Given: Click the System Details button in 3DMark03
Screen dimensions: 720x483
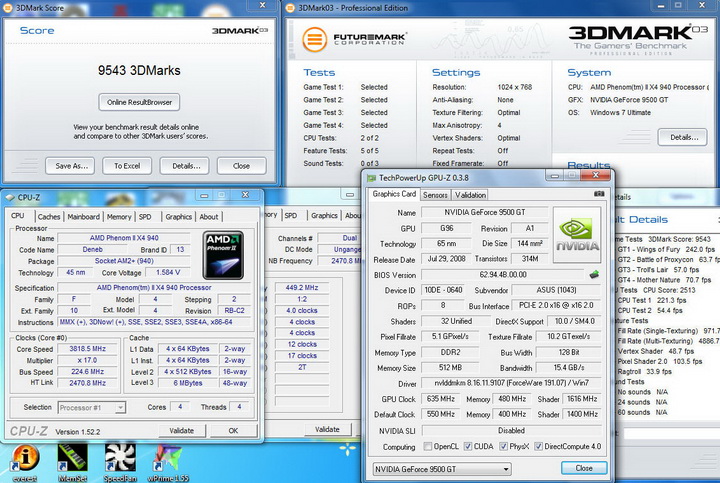Looking at the screenshot, I should [x=683, y=137].
